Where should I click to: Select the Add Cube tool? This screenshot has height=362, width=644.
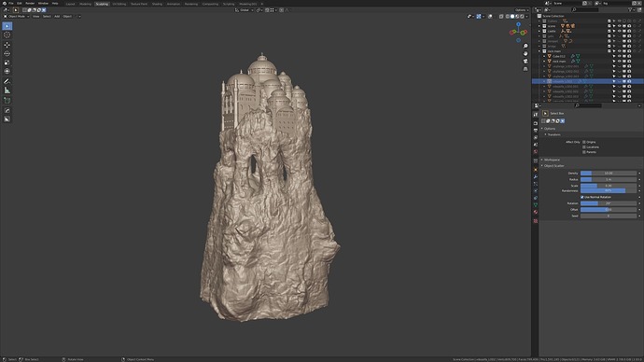pos(7,100)
